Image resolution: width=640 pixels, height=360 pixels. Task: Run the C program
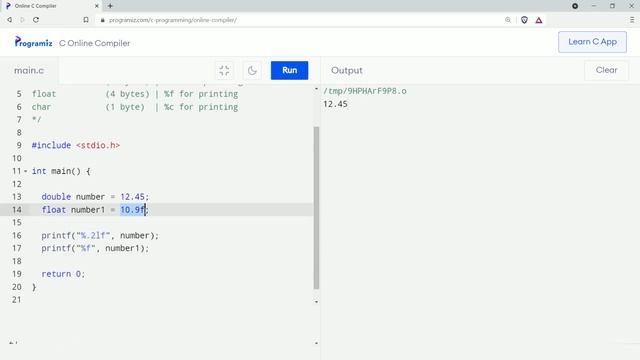click(x=289, y=70)
